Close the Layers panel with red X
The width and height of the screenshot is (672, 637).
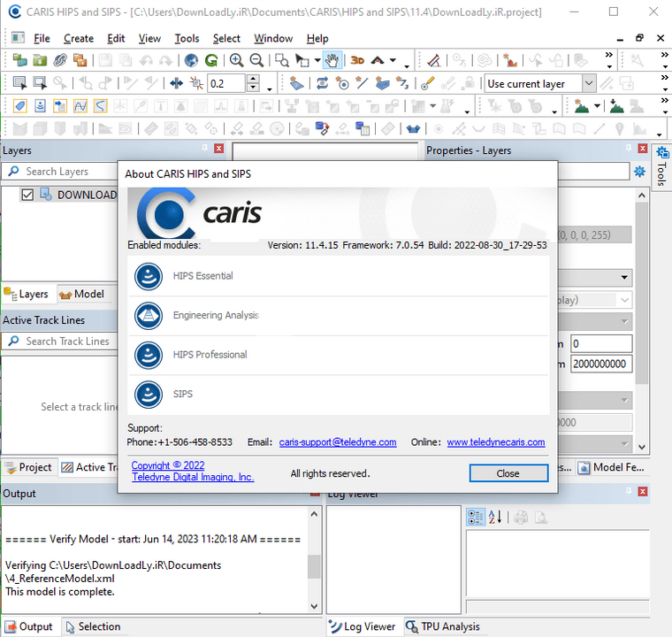(x=219, y=149)
